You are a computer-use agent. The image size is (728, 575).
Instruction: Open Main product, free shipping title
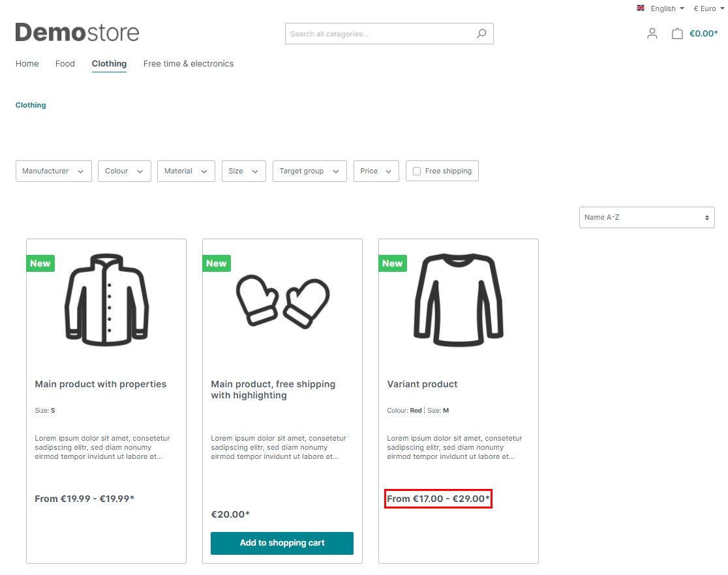(273, 389)
